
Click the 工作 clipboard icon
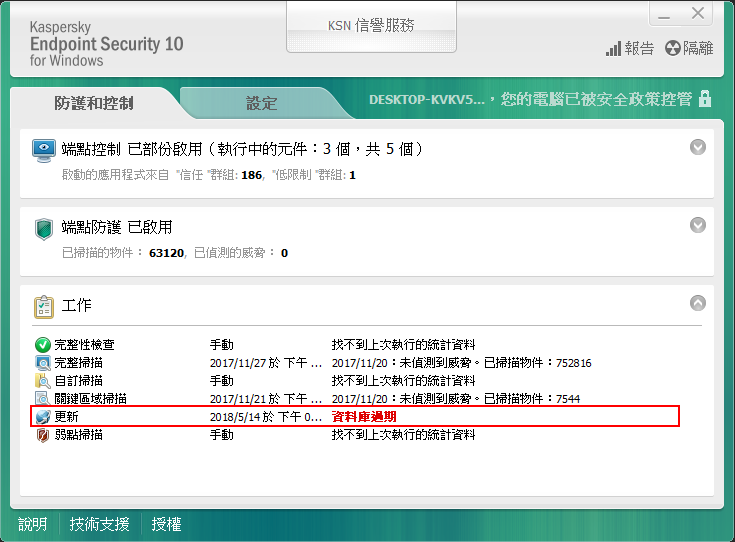tap(44, 307)
